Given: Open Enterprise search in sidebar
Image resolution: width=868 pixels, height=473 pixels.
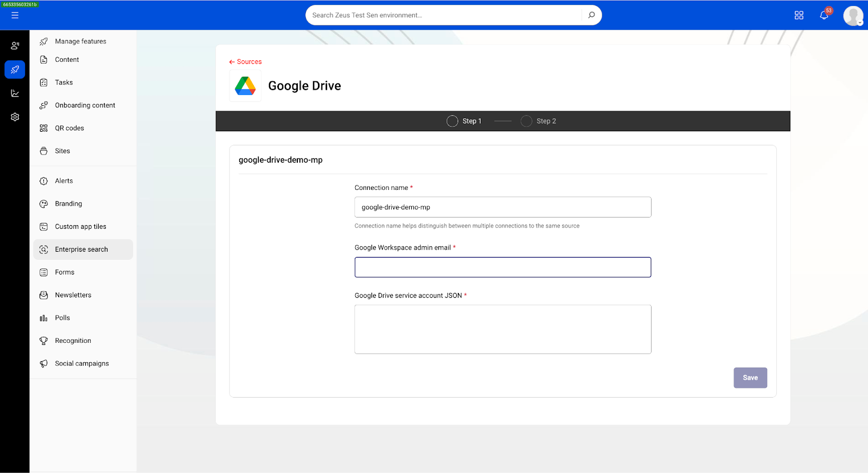Looking at the screenshot, I should tap(81, 250).
